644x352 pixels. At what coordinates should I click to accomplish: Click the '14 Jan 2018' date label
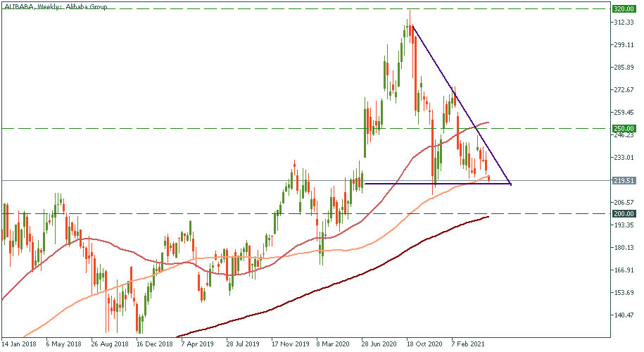tap(18, 344)
